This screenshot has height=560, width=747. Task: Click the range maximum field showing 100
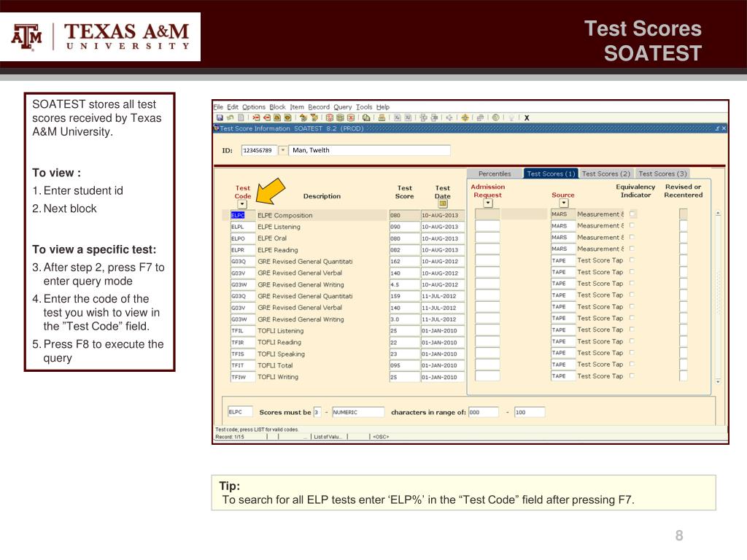530,412
